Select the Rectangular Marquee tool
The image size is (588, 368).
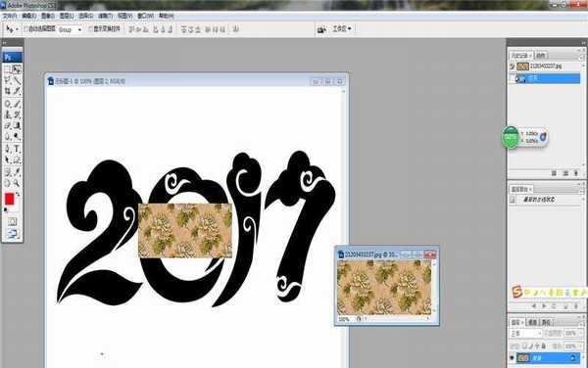point(8,69)
